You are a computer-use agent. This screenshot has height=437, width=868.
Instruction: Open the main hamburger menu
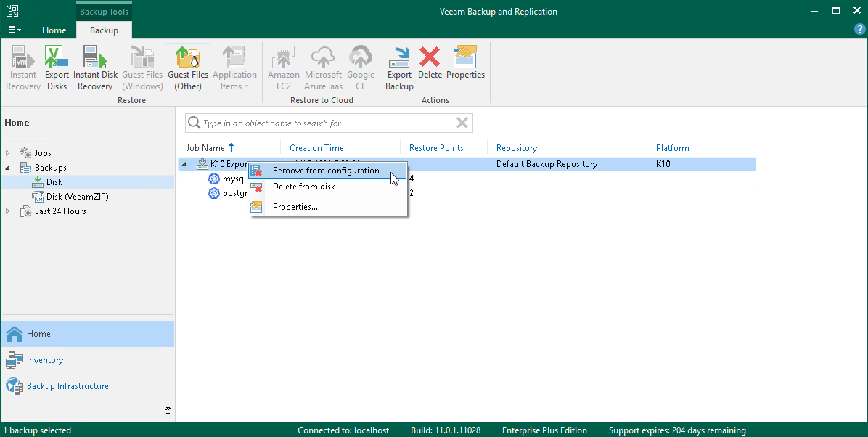pyautogui.click(x=15, y=30)
